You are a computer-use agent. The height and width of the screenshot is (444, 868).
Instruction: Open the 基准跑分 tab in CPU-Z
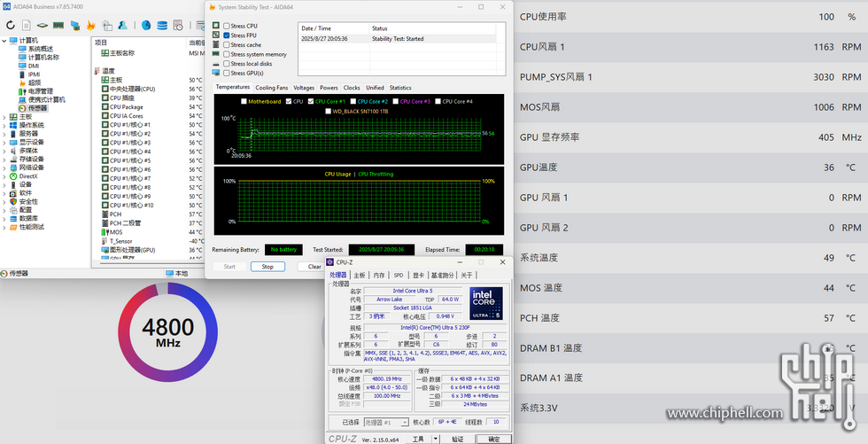pyautogui.click(x=442, y=275)
